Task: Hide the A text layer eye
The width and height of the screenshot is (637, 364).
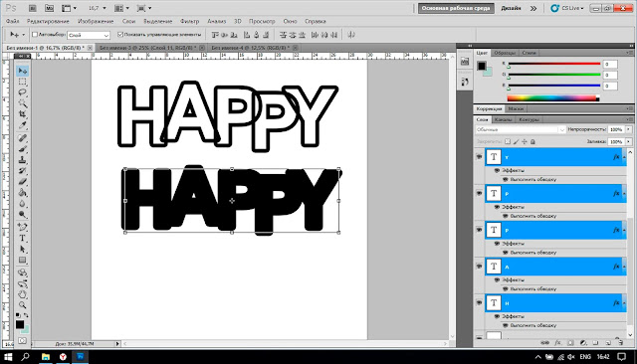Action: pyautogui.click(x=480, y=267)
